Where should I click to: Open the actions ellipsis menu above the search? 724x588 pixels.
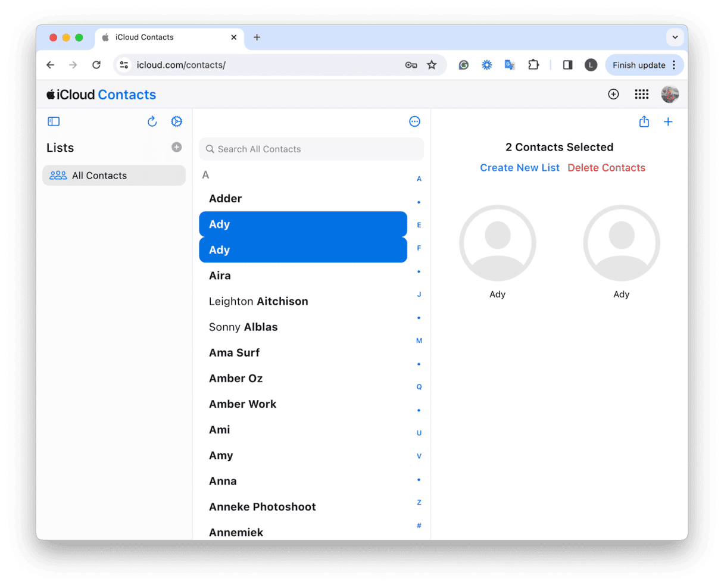[414, 121]
